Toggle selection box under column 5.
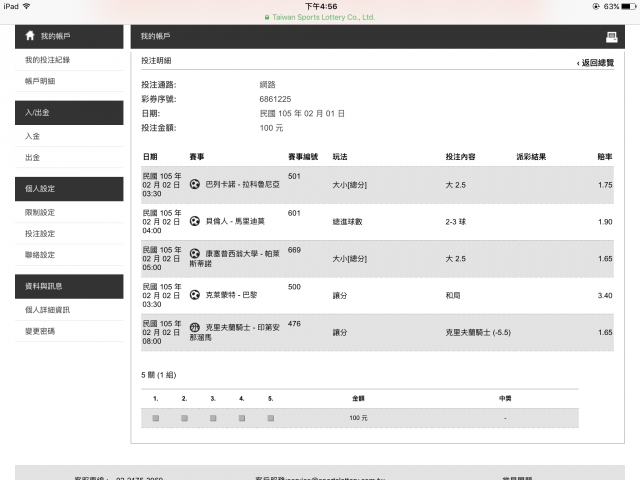The image size is (640, 480). tap(271, 418)
